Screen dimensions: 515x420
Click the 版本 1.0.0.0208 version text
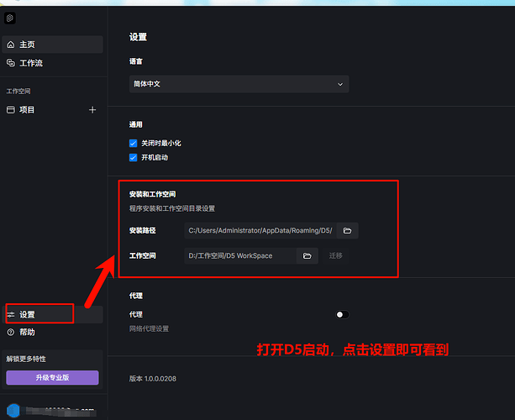(153, 379)
